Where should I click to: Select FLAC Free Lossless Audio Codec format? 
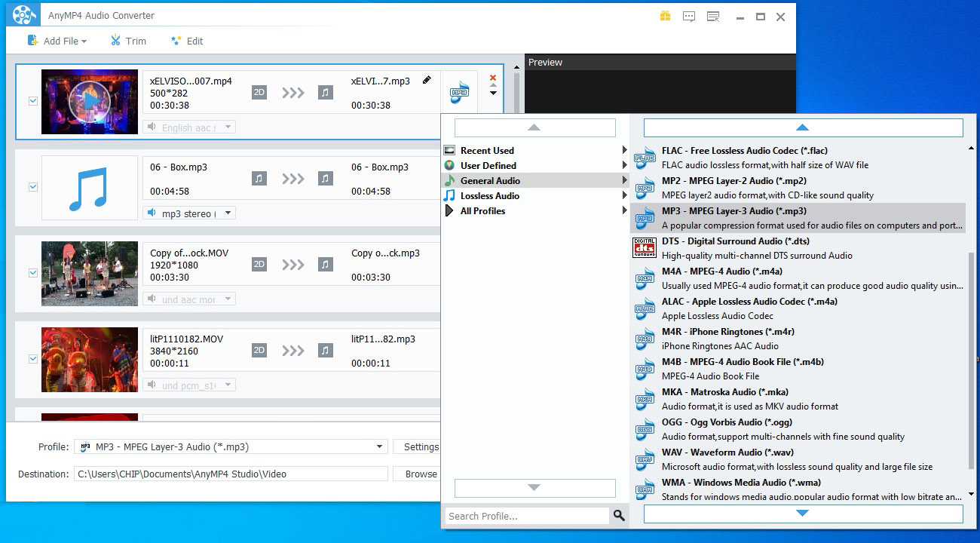coord(798,158)
